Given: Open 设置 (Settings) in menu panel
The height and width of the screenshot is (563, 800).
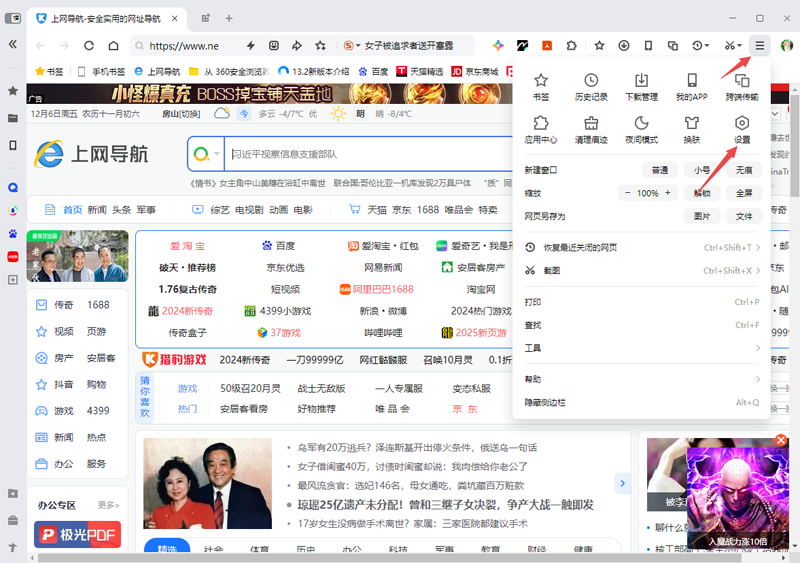Looking at the screenshot, I should pos(742,130).
